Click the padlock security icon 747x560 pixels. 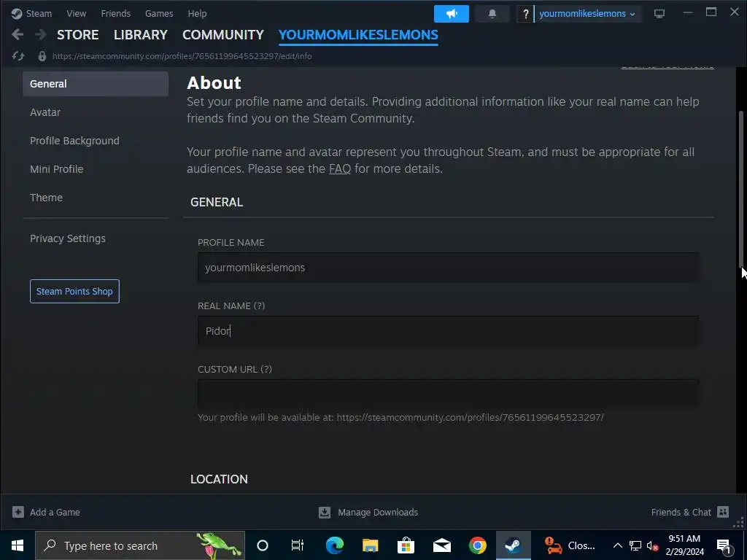coord(42,56)
